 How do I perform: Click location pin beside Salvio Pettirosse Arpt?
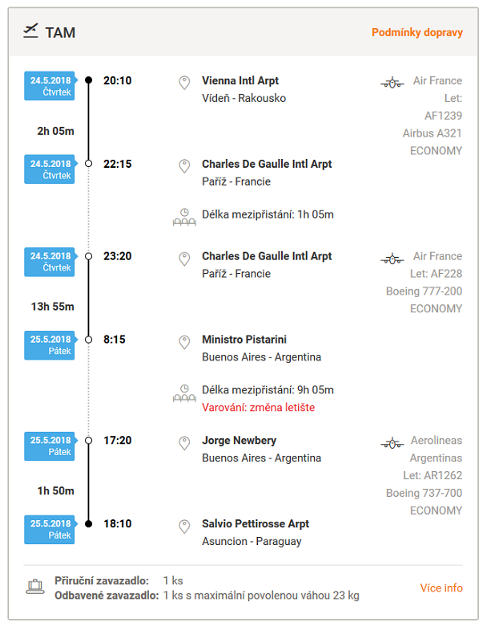184,526
